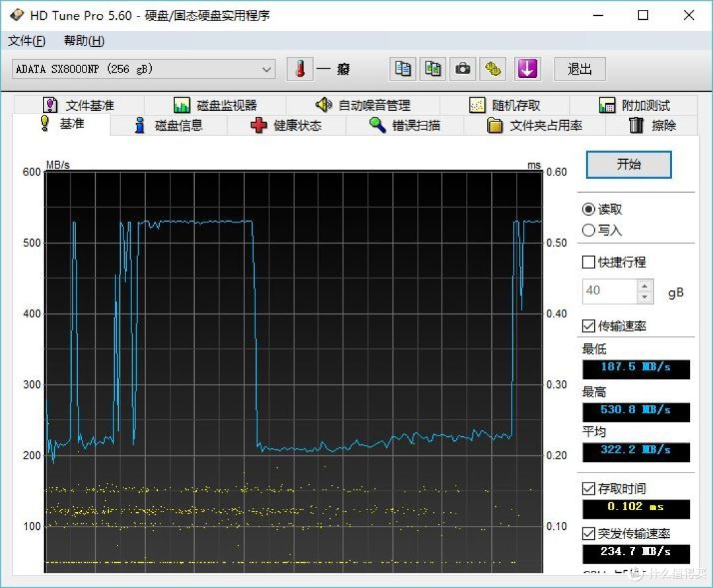The height and width of the screenshot is (588, 713).
Task: Click the 退出 button
Action: 580,69
